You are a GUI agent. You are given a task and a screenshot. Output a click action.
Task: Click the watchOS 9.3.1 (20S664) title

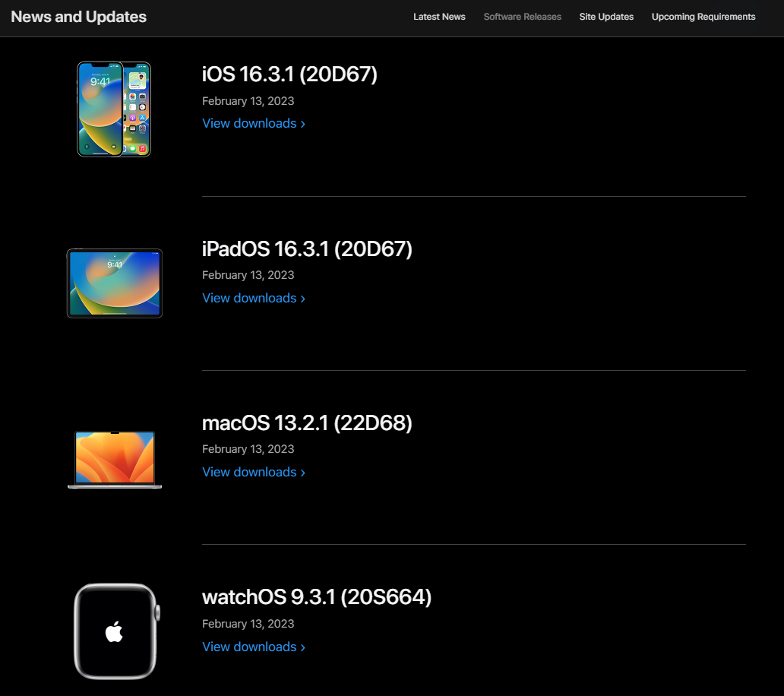click(x=317, y=597)
